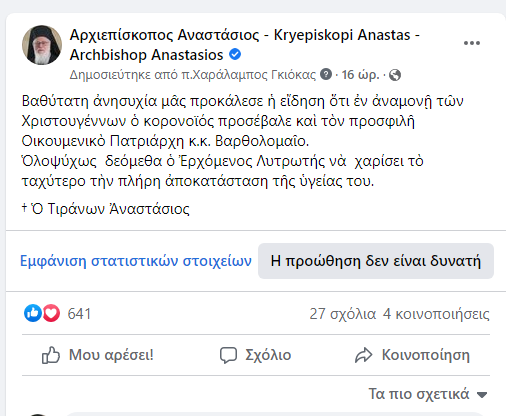506x416 pixels.
Task: Open Archbishop Anastasios profile picture
Action: pyautogui.click(x=42, y=45)
